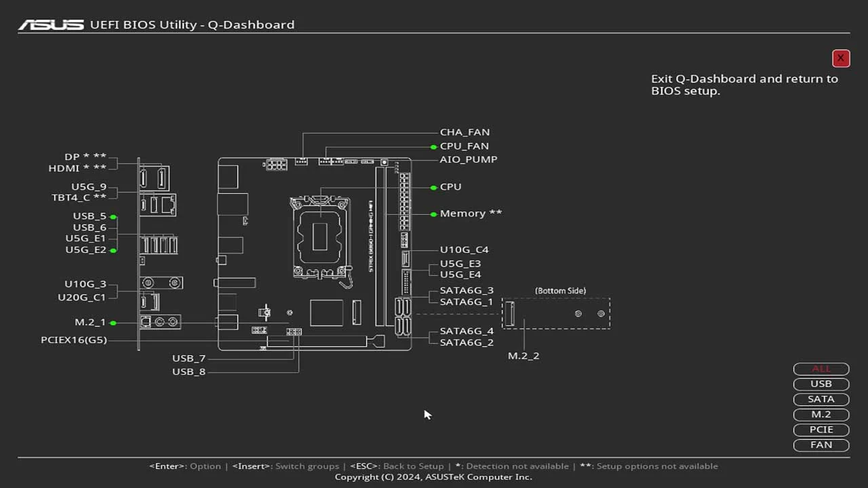Click the ASUS logo in the header
Screen dimensions: 868x488
tap(51, 25)
